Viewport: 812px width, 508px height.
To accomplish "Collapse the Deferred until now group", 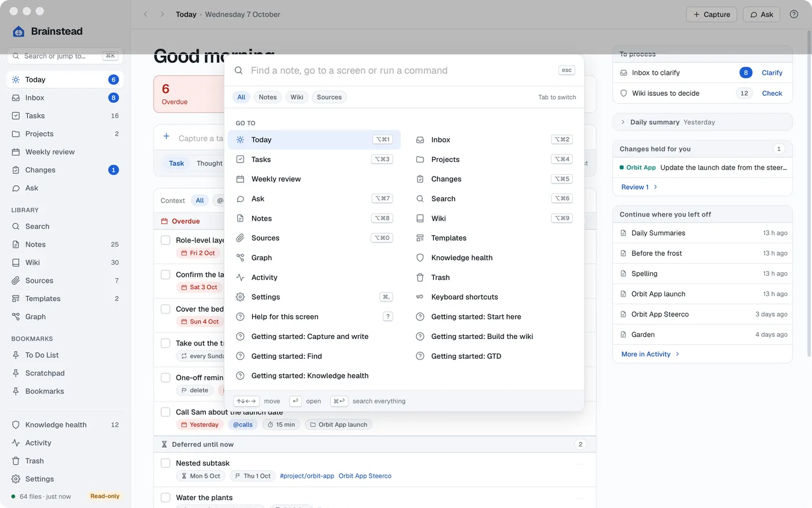I will [x=375, y=445].
